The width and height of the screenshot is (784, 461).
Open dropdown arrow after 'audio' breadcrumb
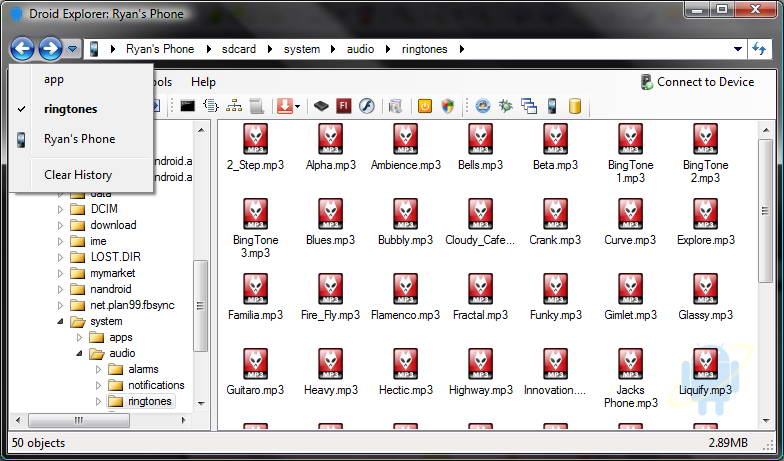click(x=388, y=49)
